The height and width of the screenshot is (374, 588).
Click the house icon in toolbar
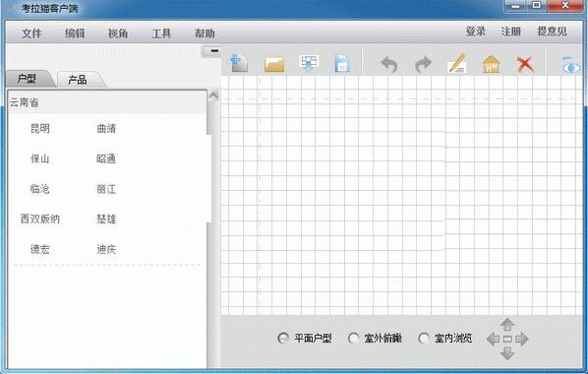pos(492,64)
